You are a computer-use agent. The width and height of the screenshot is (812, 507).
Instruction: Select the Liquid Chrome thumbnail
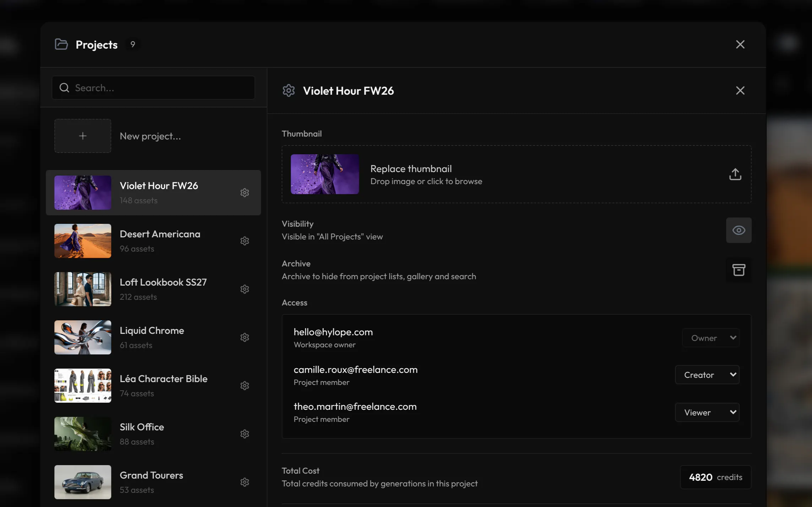(x=83, y=337)
